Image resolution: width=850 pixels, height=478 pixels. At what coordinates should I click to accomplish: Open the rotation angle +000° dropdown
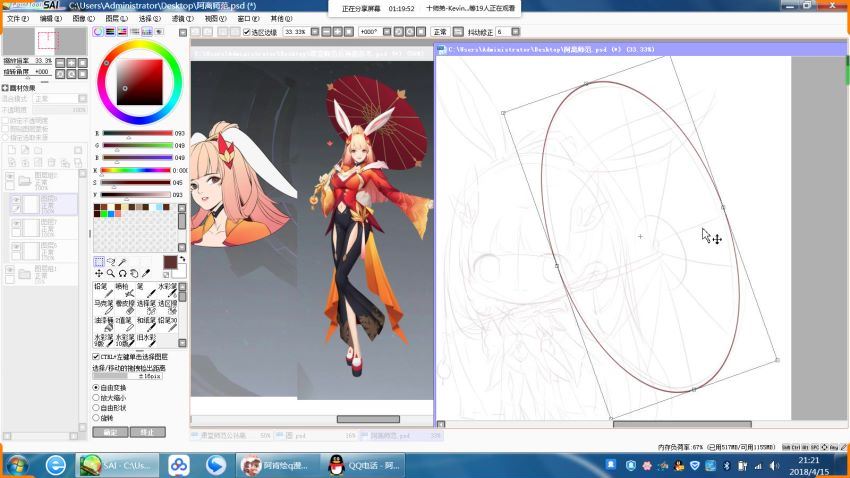pos(387,32)
